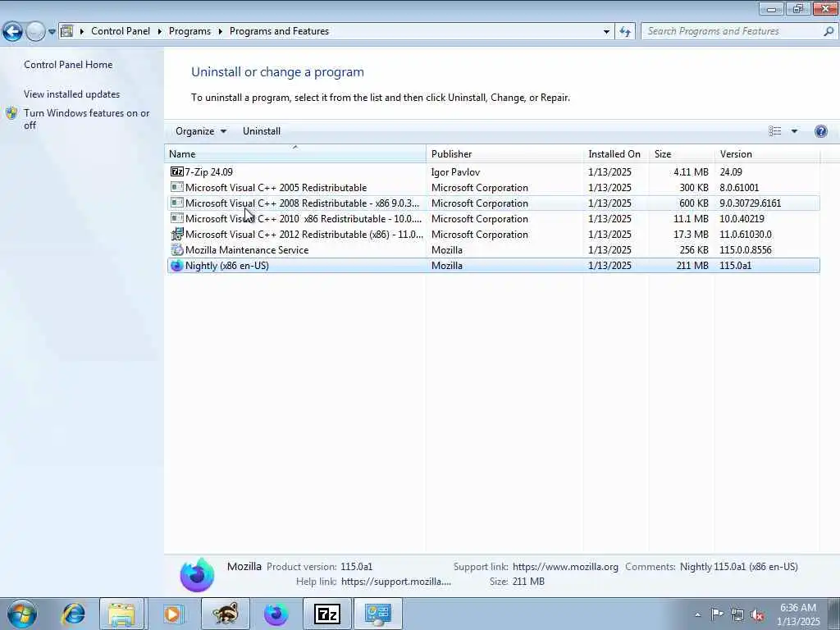This screenshot has height=630, width=840.
Task: Click Igor Pavlov publisher cell
Action: (455, 172)
